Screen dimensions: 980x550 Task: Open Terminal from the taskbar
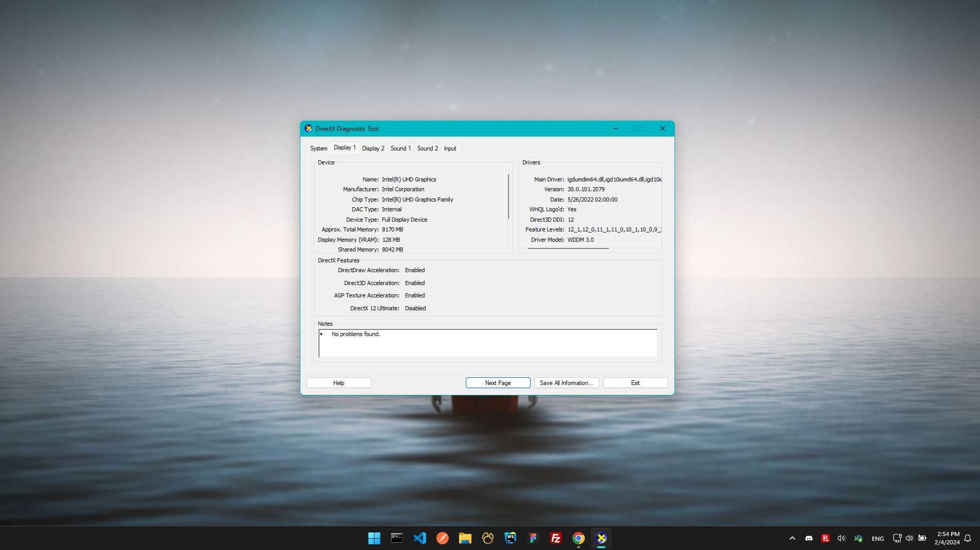click(x=397, y=538)
